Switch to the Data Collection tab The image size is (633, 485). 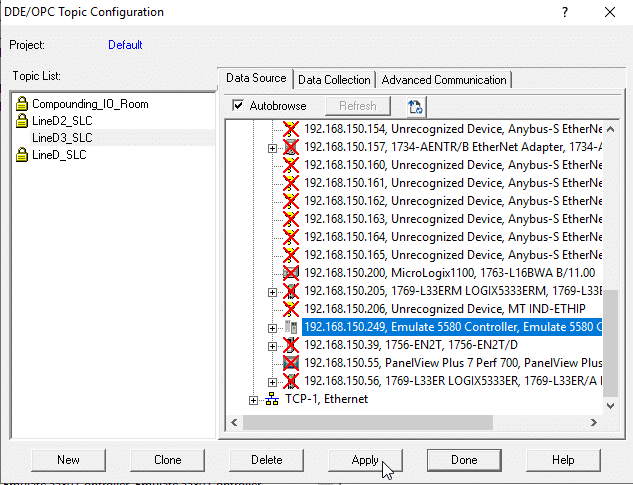click(334, 80)
